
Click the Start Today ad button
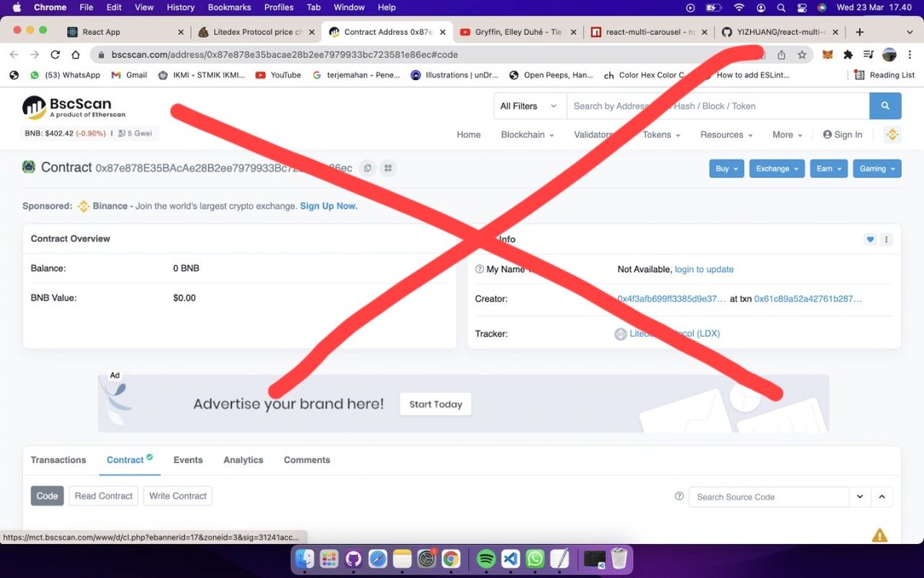436,404
